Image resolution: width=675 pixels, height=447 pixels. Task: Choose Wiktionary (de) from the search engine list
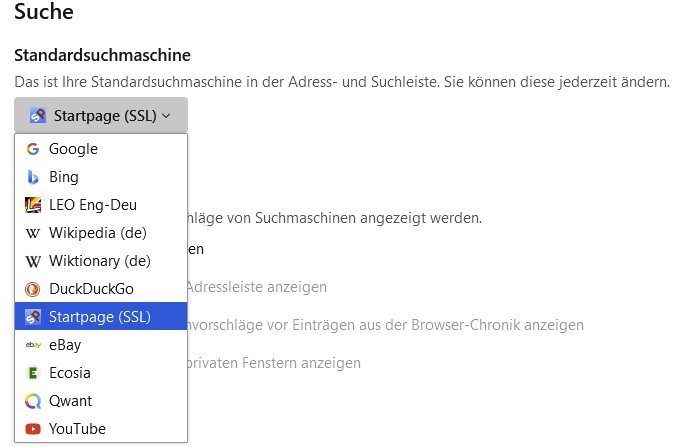[x=99, y=261]
